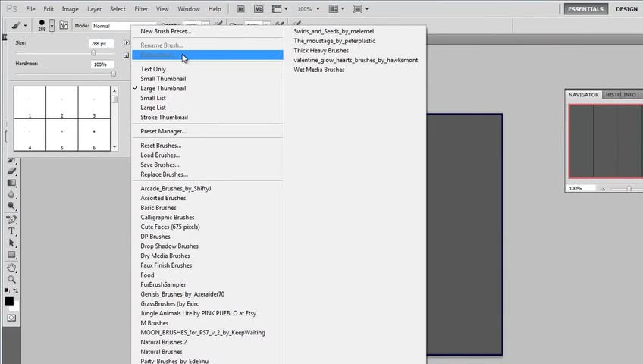The image size is (643, 364).
Task: Click the Hardness field showing 100%
Action: (102, 64)
